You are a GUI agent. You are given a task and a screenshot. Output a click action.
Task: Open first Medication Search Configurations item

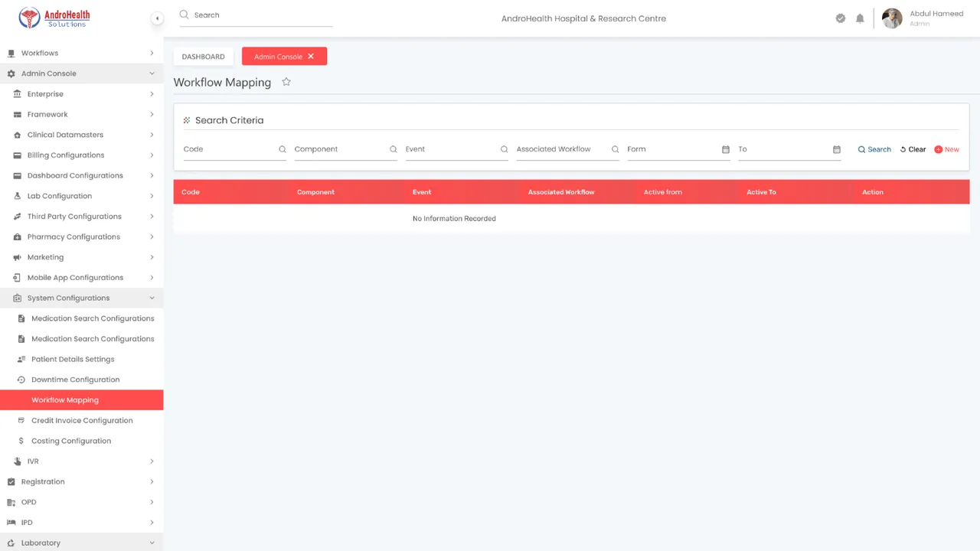[x=82, y=318]
